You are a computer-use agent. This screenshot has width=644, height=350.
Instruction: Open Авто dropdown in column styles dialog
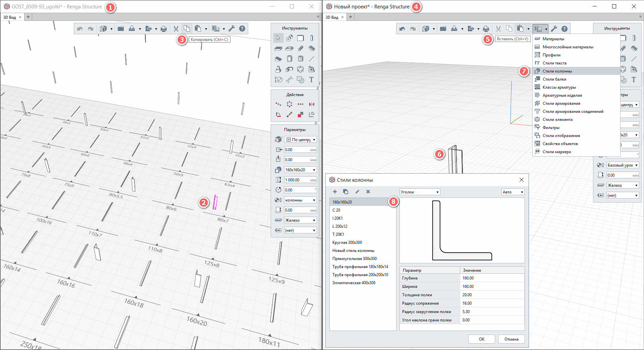coord(513,192)
